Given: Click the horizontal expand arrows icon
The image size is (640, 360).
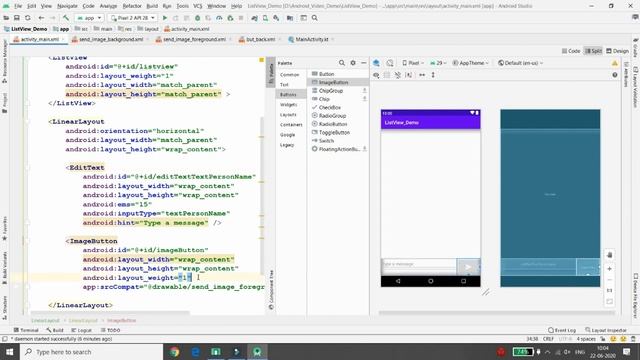Looking at the screenshot, I should point(422,75).
